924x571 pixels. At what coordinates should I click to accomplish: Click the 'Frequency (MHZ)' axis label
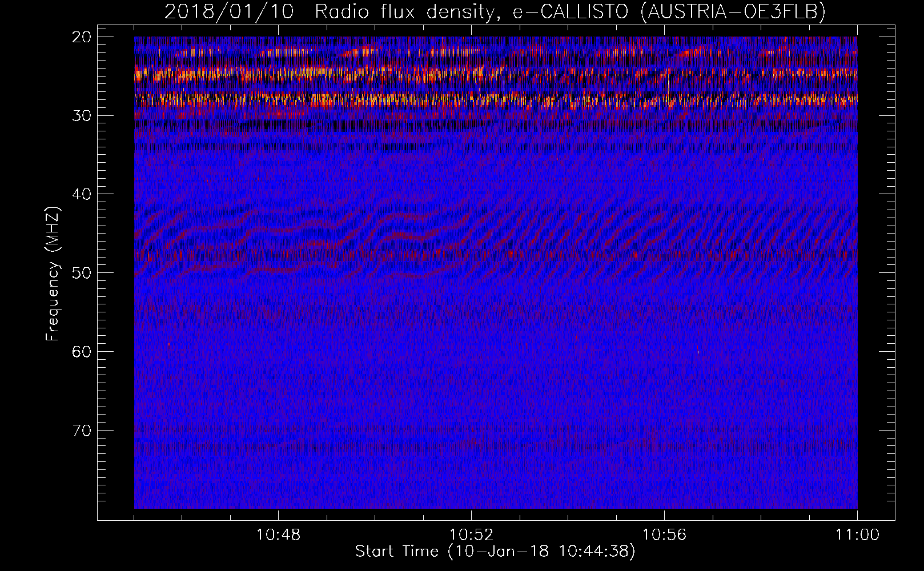point(53,274)
